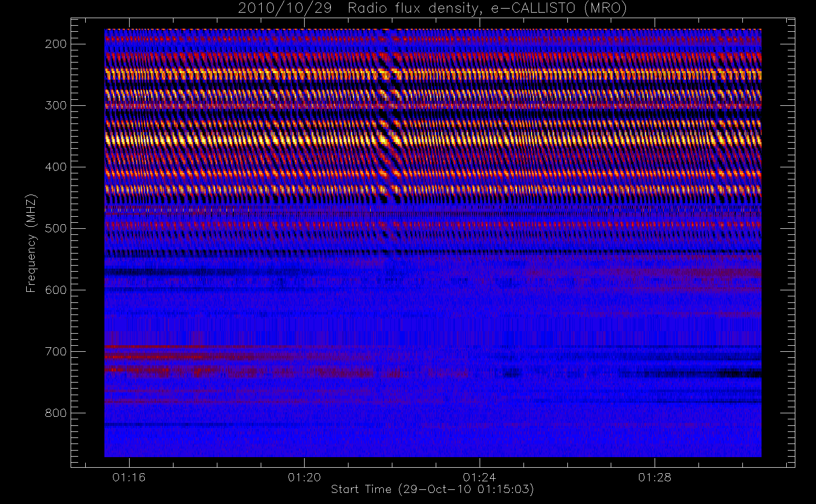Click the 01:20 time tick label
This screenshot has height=504, width=816.
point(304,477)
